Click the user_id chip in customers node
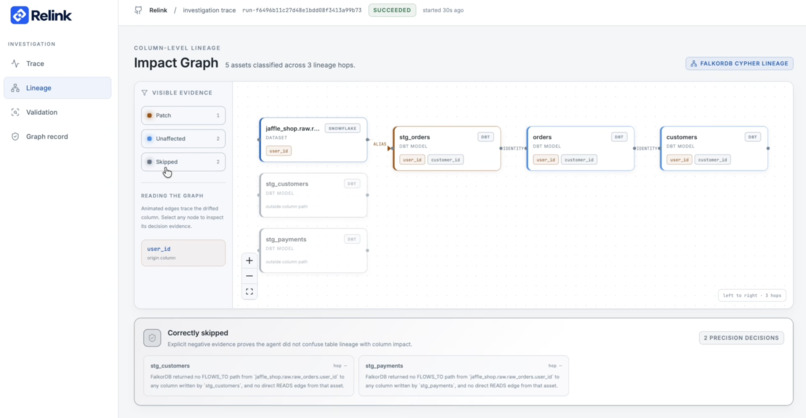806x418 pixels. 680,159
